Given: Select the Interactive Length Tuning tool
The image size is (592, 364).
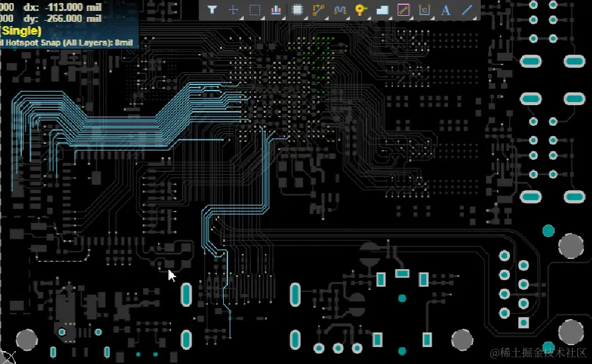Looking at the screenshot, I should [340, 10].
